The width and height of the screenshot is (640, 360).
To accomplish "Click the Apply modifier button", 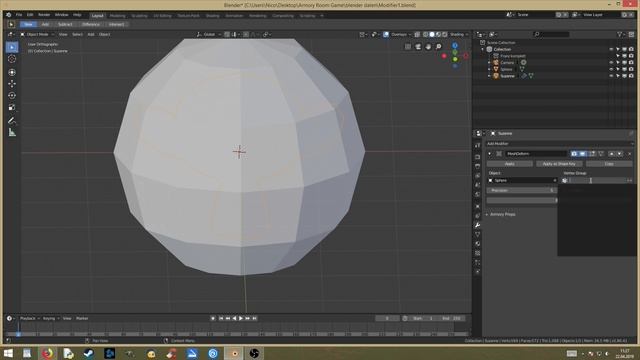I will pos(509,164).
